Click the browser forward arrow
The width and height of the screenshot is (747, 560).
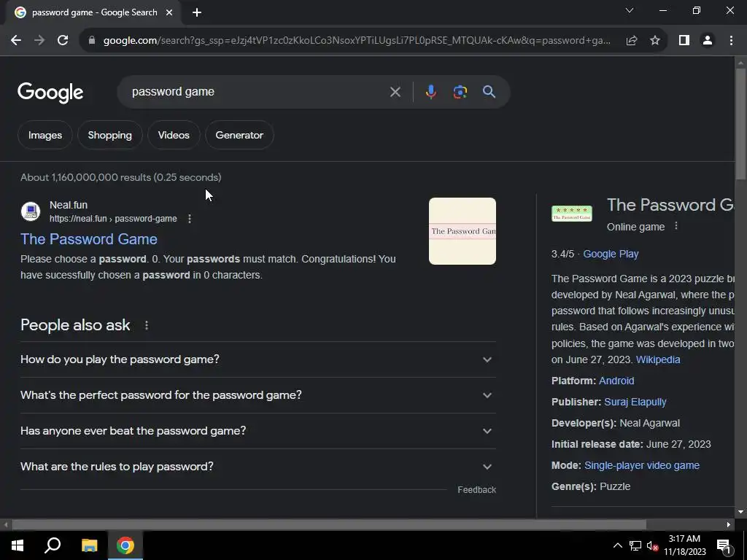(39, 41)
